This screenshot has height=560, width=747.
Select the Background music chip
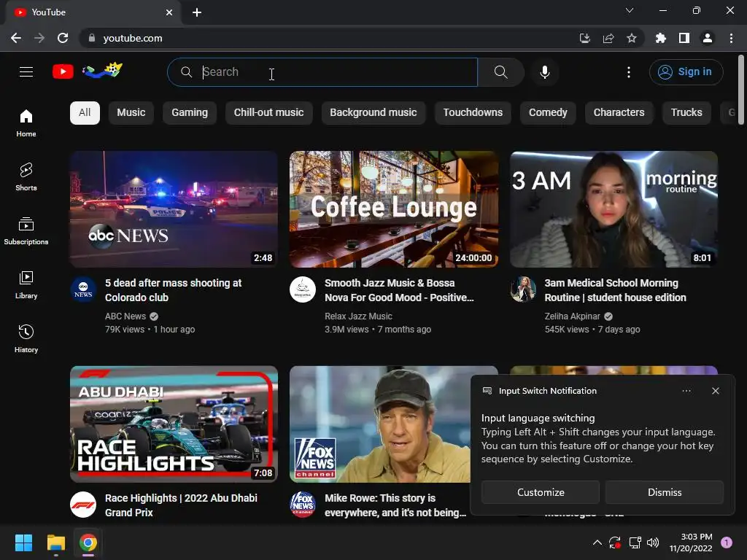click(373, 113)
